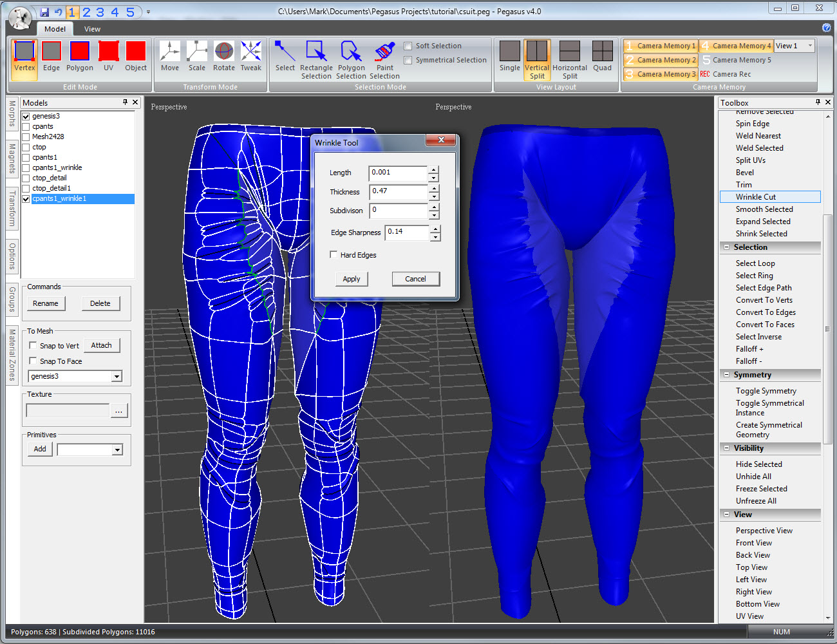
Task: Switch to Polygon edit mode
Action: click(80, 56)
